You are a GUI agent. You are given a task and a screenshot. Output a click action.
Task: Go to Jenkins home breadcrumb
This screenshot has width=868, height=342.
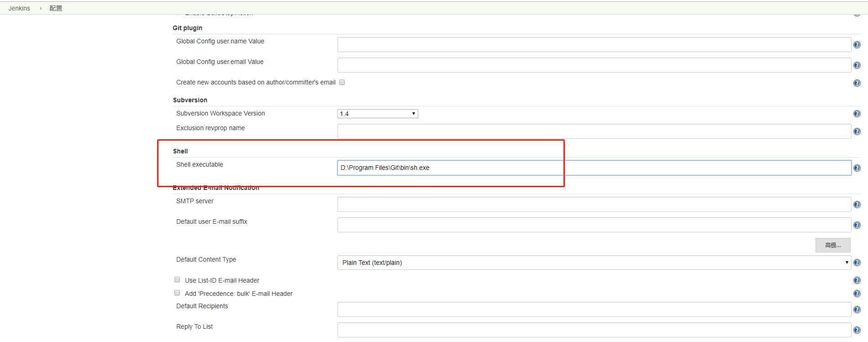click(19, 8)
